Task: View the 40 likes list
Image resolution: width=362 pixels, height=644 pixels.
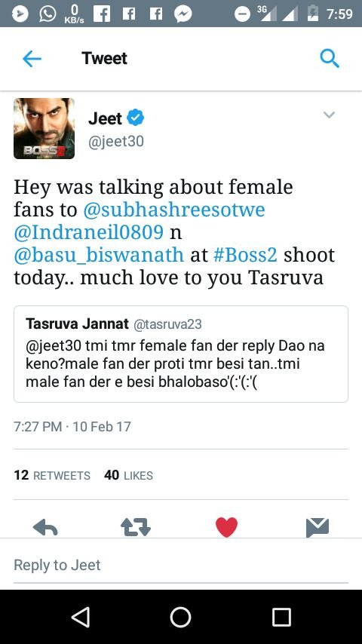Action: pos(129,475)
